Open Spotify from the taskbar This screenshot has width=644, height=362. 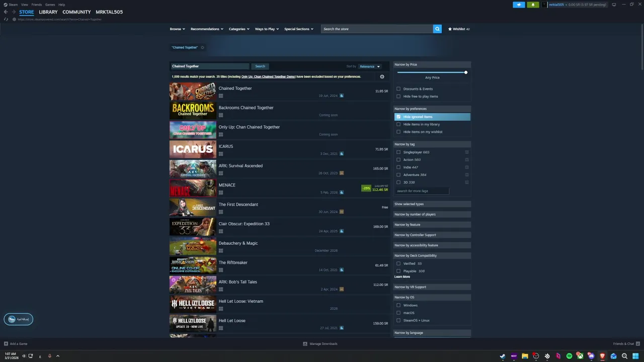[569, 356]
